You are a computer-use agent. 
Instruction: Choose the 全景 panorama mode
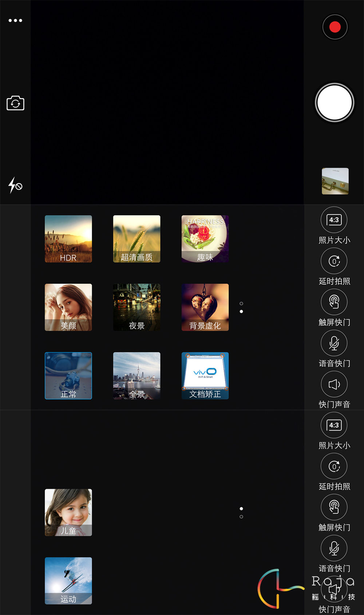136,376
